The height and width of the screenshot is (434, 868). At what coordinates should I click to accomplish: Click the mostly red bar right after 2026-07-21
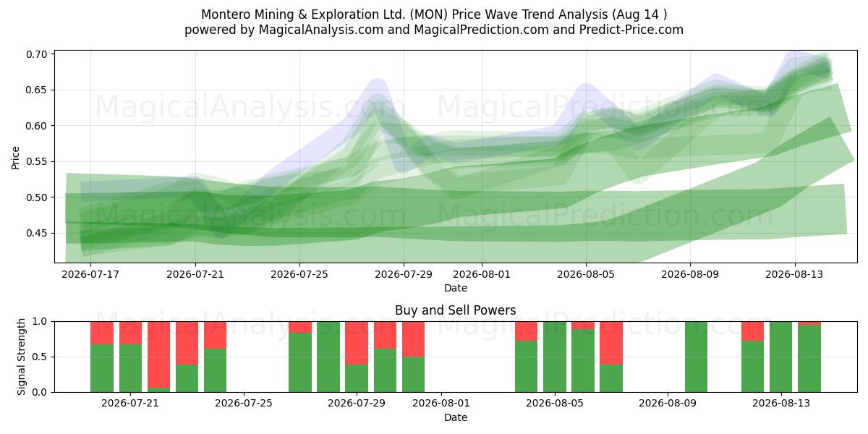158,357
